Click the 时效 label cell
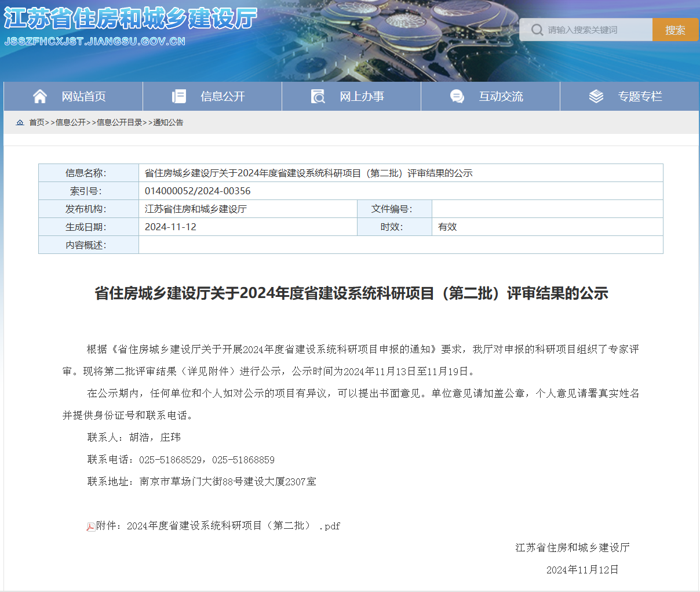This screenshot has height=592, width=700. (395, 227)
